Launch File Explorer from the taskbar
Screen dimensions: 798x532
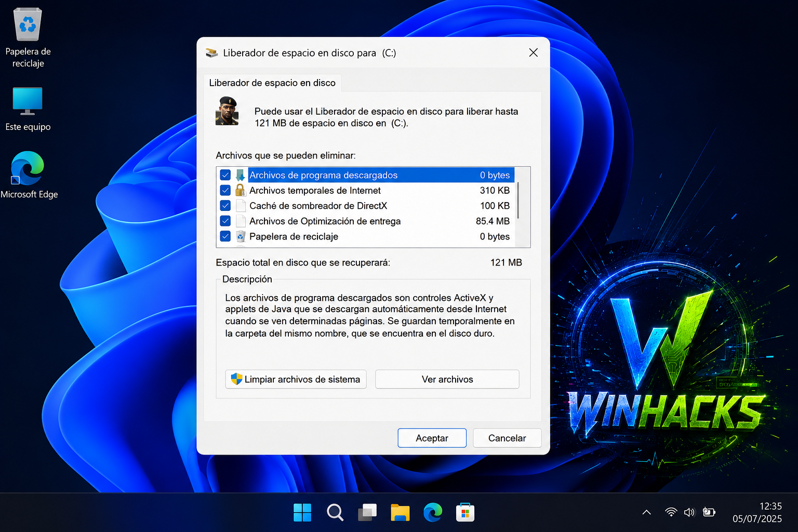pos(400,513)
